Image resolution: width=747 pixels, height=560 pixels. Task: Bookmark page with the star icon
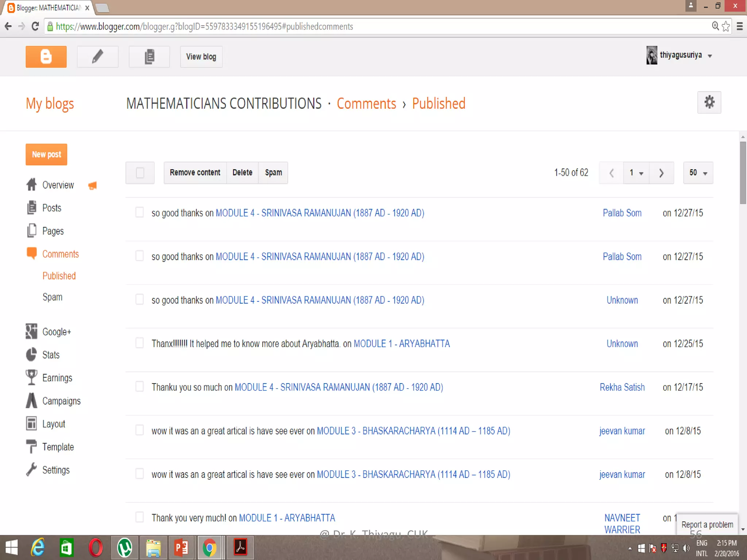click(x=726, y=26)
